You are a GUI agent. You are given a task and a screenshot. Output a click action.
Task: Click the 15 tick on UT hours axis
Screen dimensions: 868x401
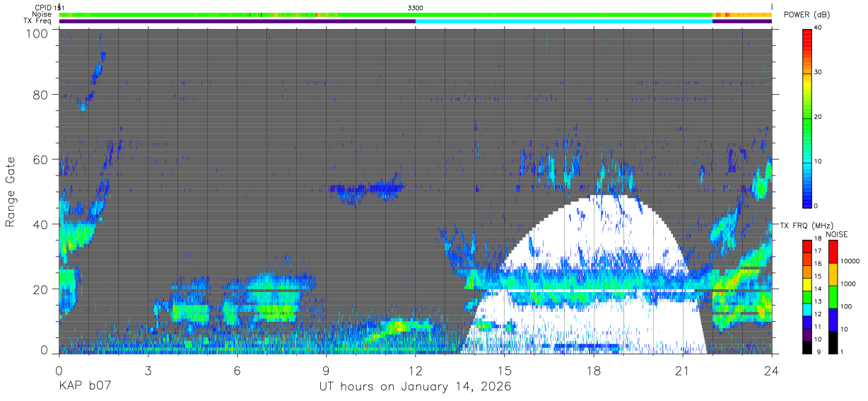point(505,370)
